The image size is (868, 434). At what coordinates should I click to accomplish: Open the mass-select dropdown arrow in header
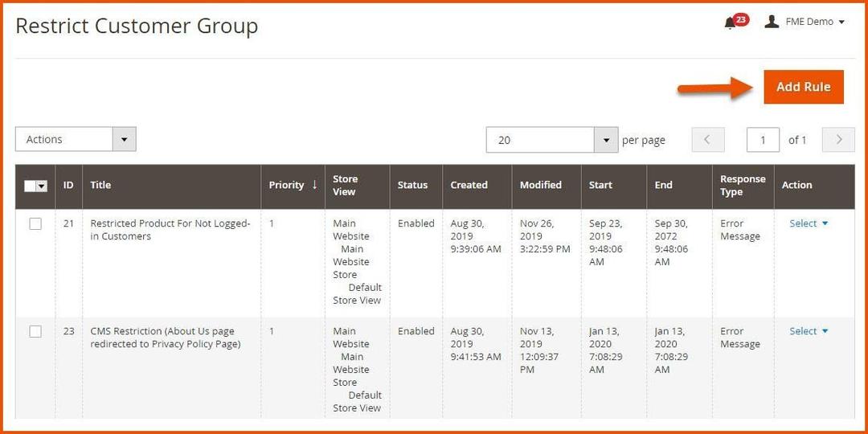pyautogui.click(x=42, y=186)
